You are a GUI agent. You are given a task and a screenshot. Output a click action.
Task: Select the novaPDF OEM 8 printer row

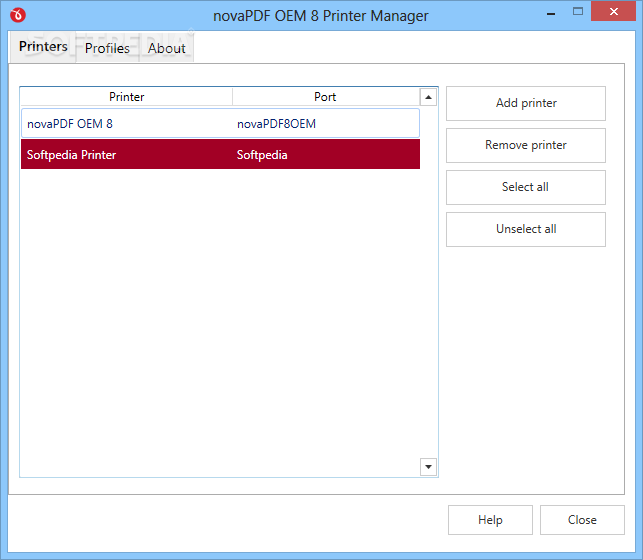pos(220,123)
